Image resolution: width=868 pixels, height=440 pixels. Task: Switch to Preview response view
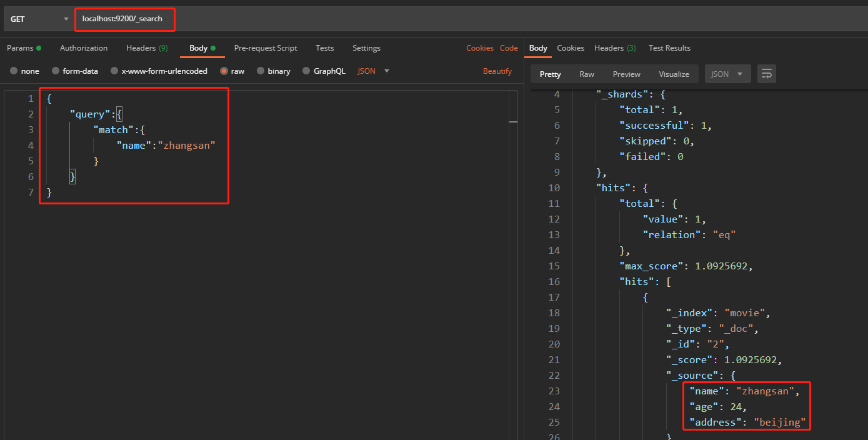tap(626, 74)
